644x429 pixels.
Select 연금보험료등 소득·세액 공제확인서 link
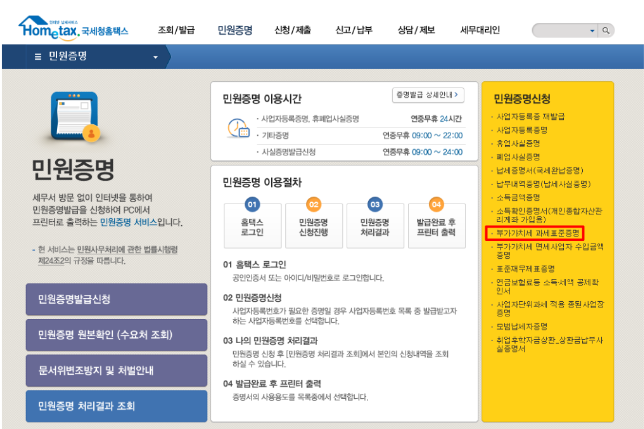tap(547, 287)
